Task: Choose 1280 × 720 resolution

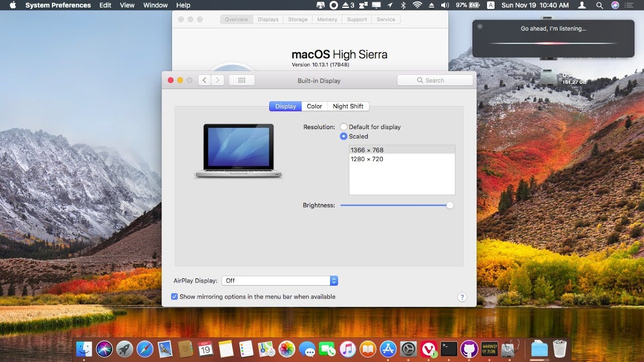Action: (402, 159)
